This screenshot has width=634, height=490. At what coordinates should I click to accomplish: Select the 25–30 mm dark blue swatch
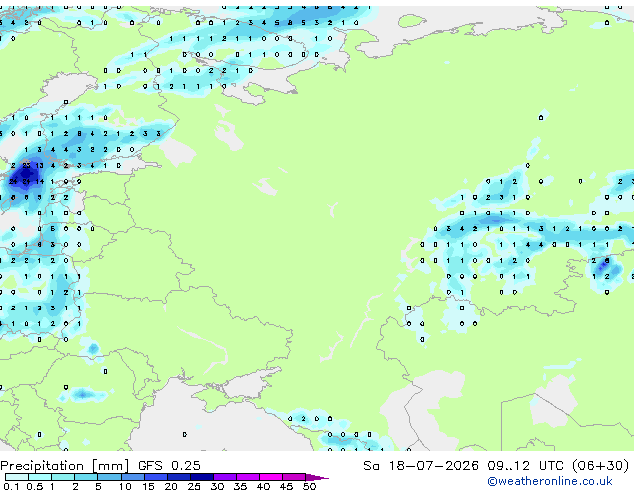pyautogui.click(x=202, y=477)
